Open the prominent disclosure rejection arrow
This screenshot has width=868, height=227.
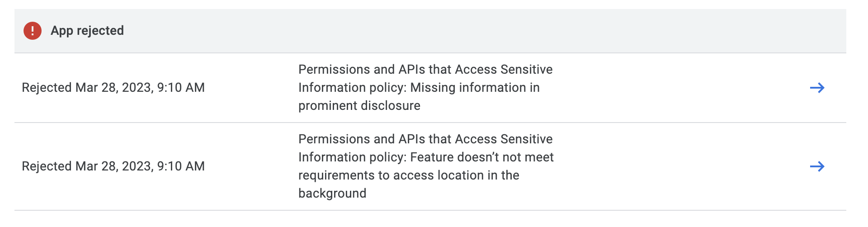pyautogui.click(x=817, y=88)
